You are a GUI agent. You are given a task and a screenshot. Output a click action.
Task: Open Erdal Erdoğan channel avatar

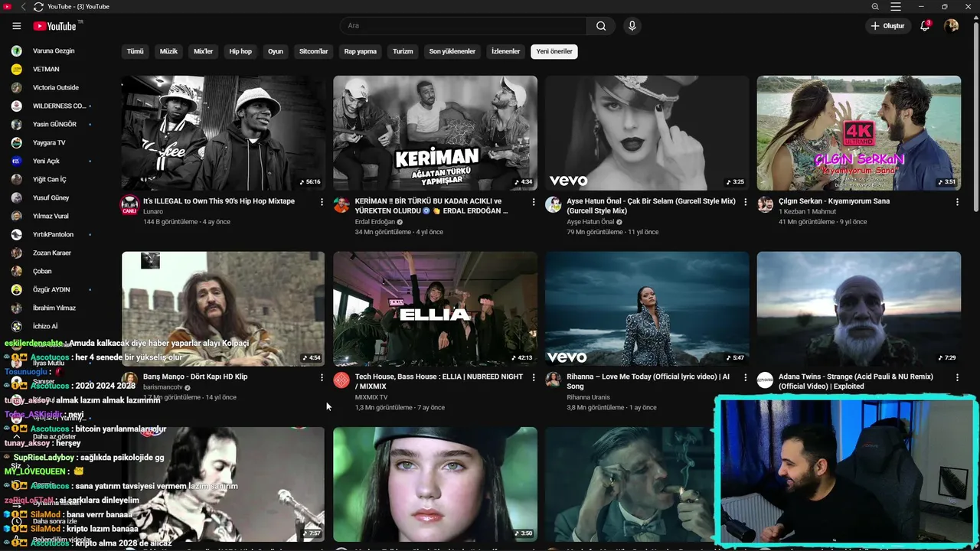pos(341,204)
